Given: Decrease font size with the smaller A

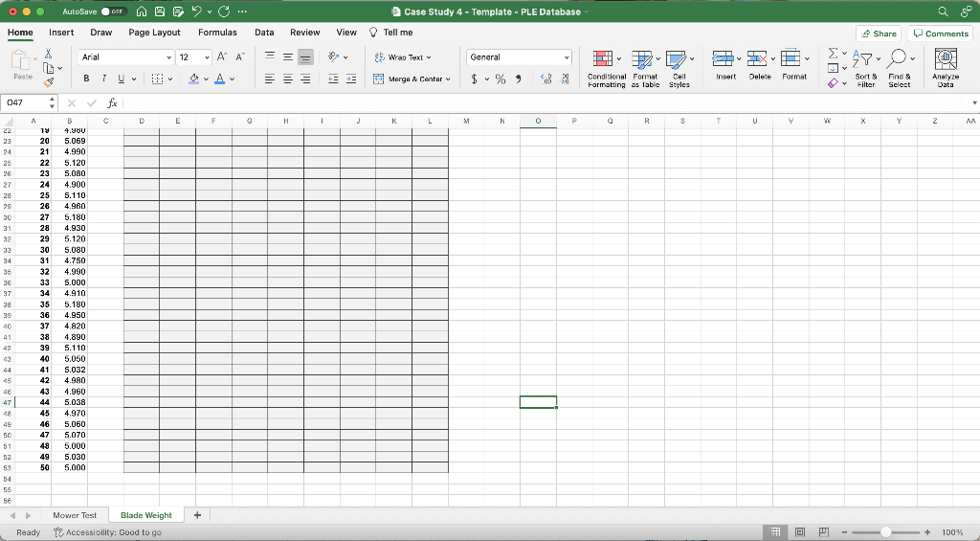Looking at the screenshot, I should 240,56.
